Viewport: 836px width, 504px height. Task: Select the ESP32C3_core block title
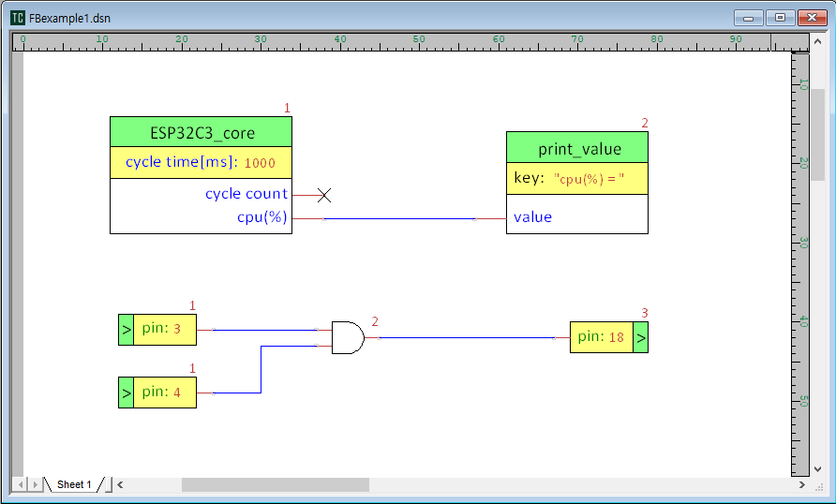coord(202,133)
